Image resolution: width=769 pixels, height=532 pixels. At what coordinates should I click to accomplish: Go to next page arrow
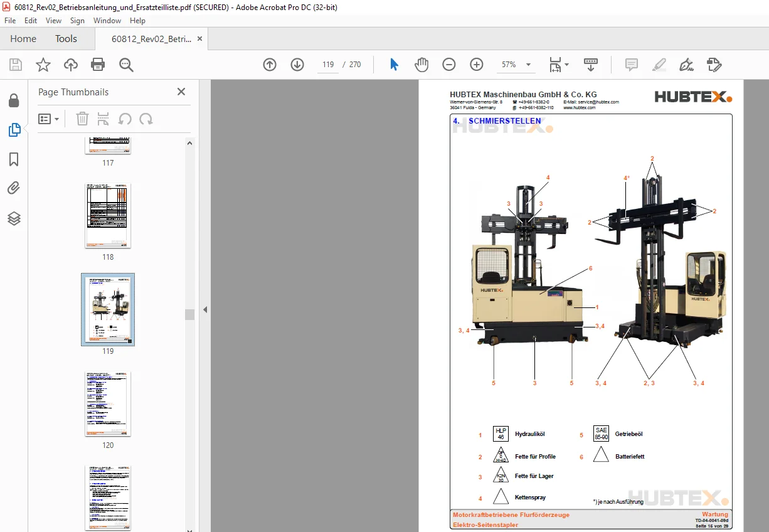pyautogui.click(x=297, y=65)
